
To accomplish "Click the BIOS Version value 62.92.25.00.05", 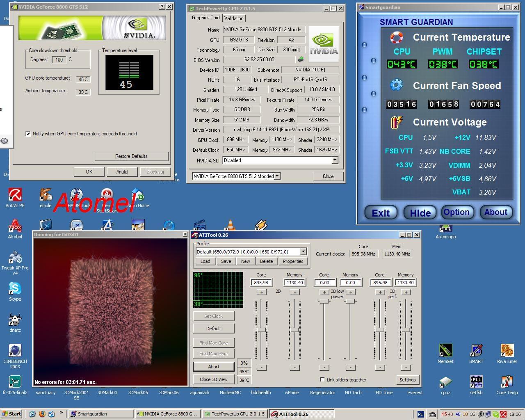I will [x=259, y=60].
